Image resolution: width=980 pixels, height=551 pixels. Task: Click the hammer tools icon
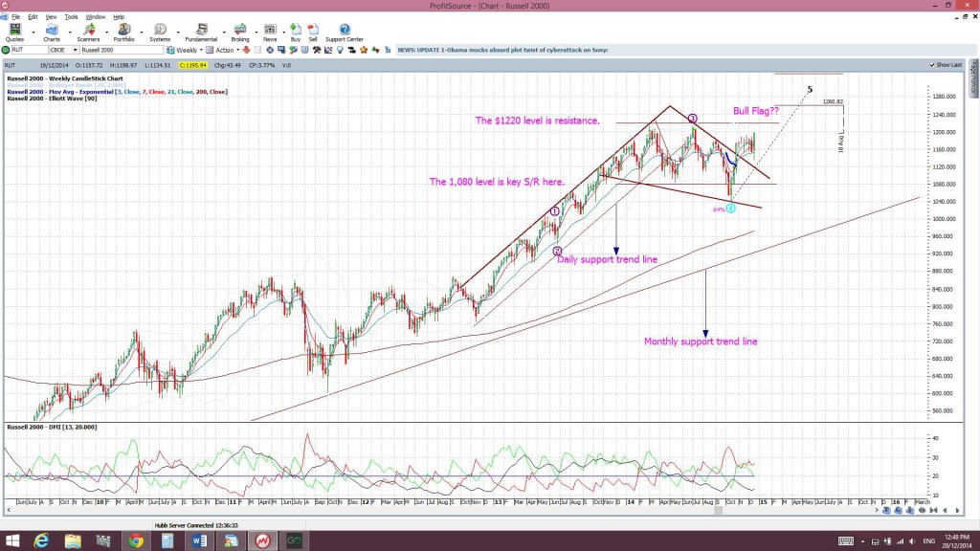point(317,50)
